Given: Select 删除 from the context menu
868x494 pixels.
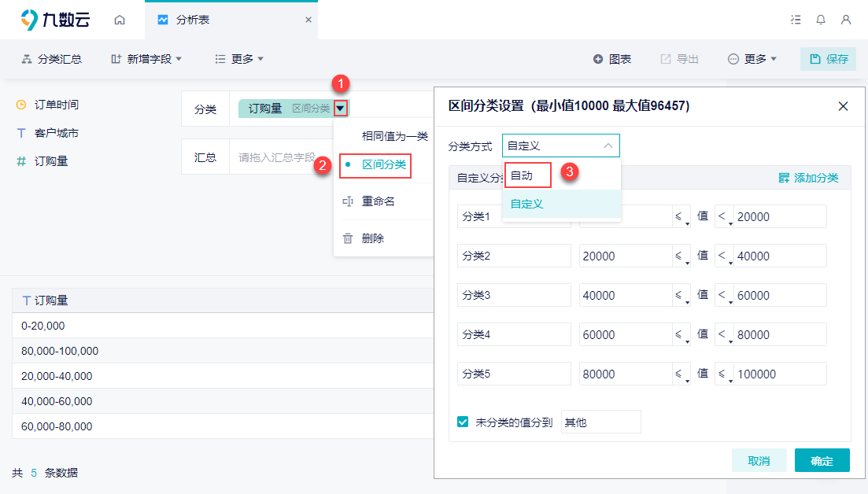Looking at the screenshot, I should (372, 238).
